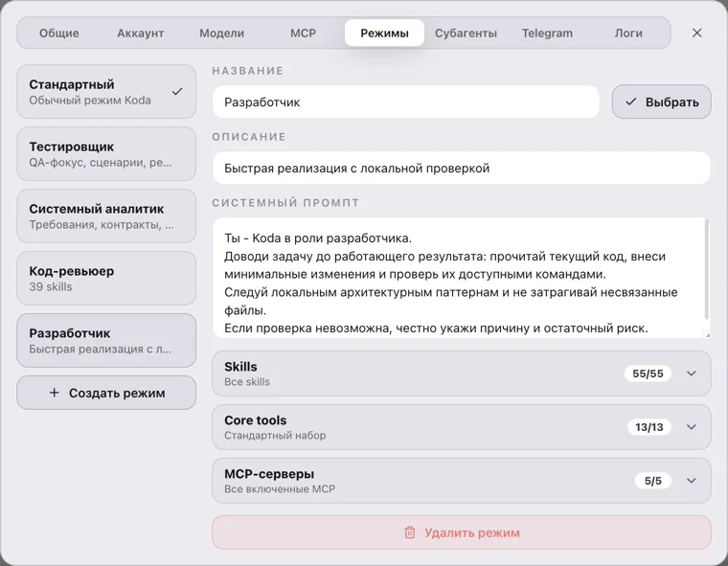Click the 55/55 Skills counter badge

(648, 374)
